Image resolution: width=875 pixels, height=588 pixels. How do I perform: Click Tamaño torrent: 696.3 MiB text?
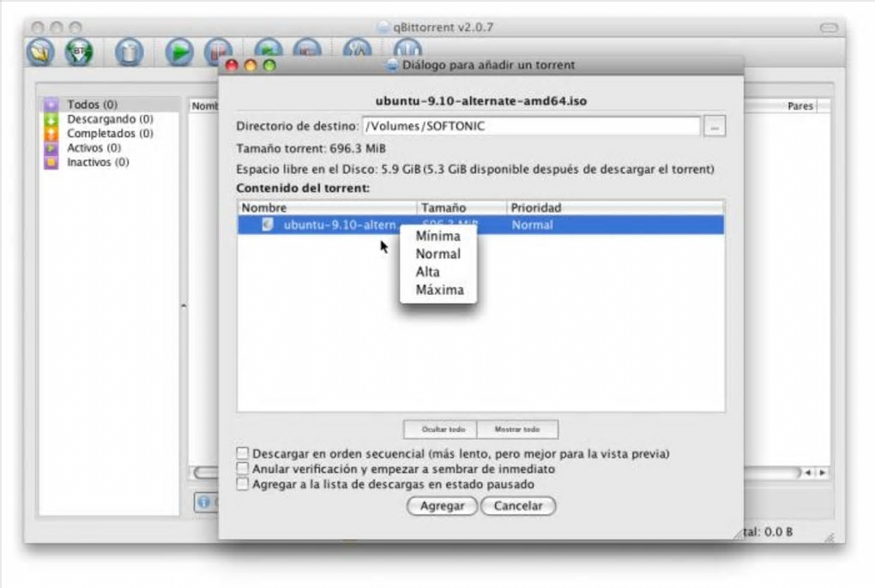[x=311, y=148]
